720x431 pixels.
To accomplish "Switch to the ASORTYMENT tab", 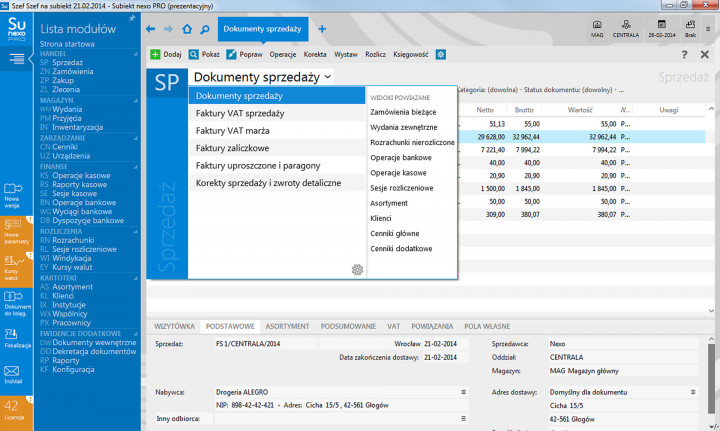I will point(287,326).
